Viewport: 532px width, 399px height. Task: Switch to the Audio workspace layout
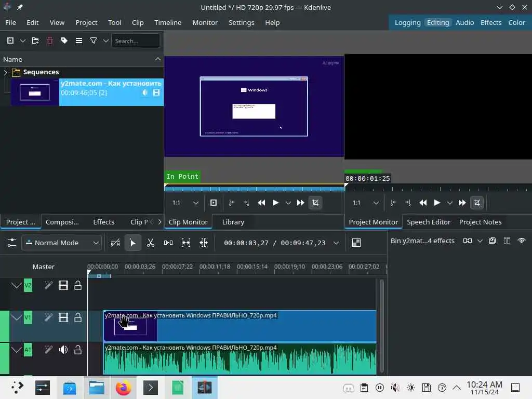464,23
